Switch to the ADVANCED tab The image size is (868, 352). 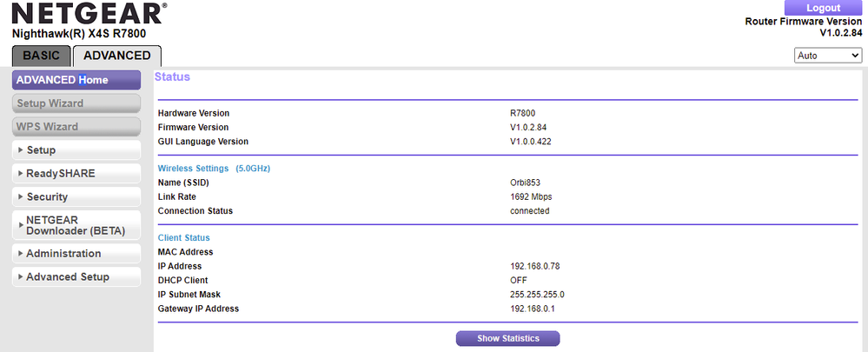pyautogui.click(x=116, y=56)
